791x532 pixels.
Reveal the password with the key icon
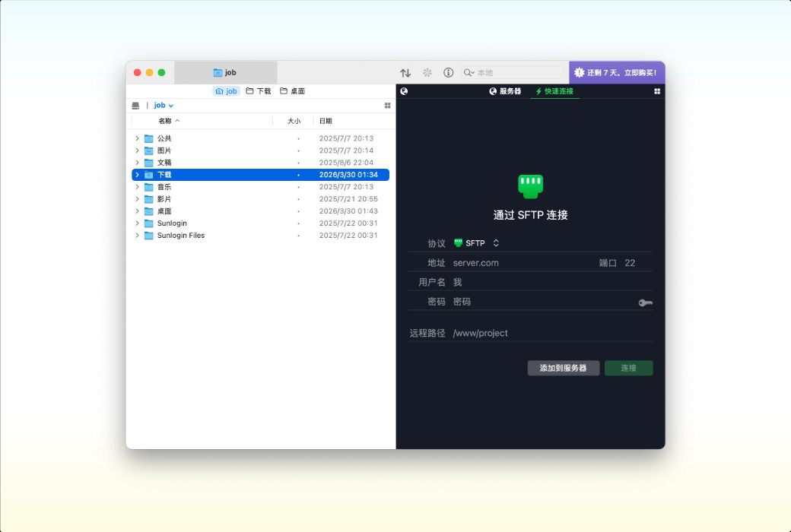point(644,302)
